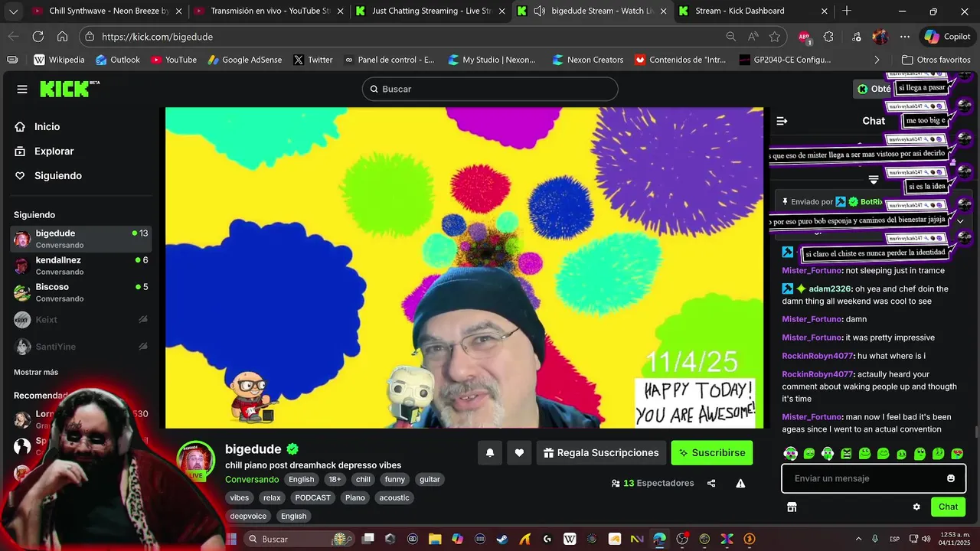Image resolution: width=980 pixels, height=551 pixels.
Task: Click the Kick logo
Action: coord(69,89)
